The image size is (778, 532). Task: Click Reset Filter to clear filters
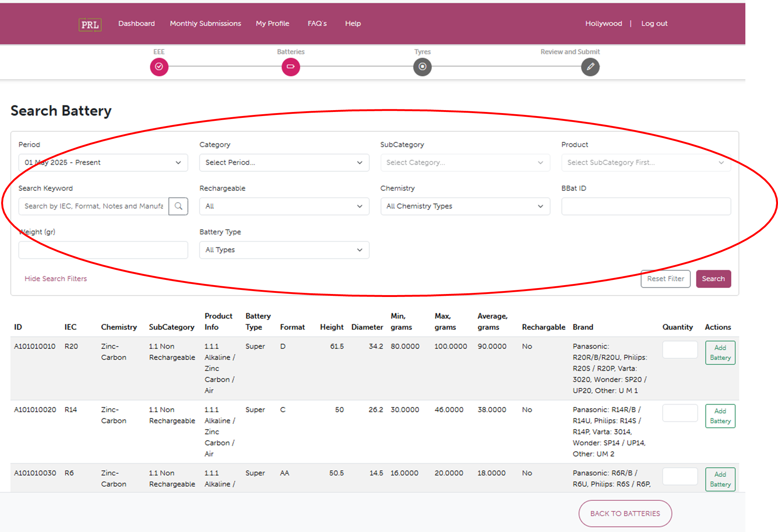[x=665, y=279]
